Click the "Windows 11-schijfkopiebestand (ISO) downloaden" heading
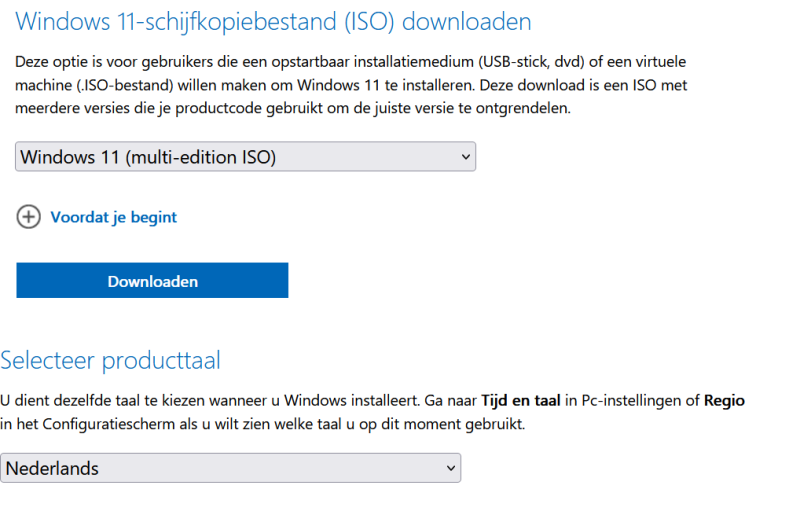This screenshot has height=522, width=800. click(273, 21)
